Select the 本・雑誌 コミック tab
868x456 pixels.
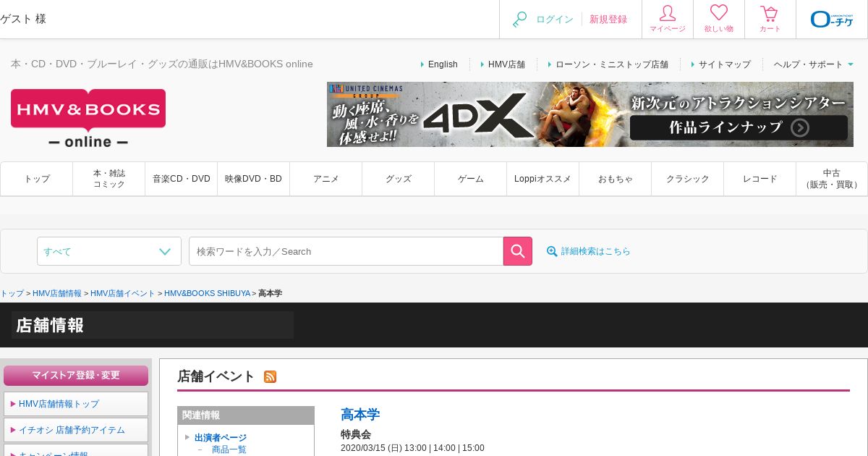(109, 179)
